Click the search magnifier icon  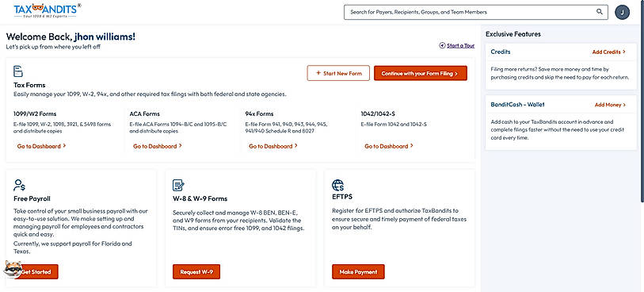tap(600, 12)
